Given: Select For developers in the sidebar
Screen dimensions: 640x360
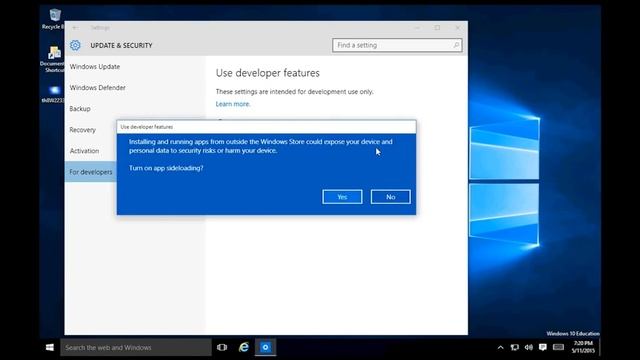Looking at the screenshot, I should click(x=91, y=172).
